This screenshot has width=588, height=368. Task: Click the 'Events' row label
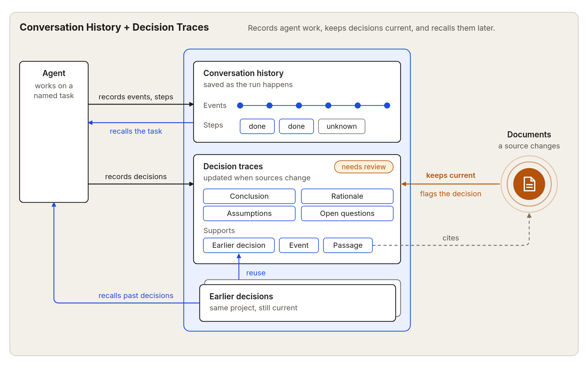pos(215,105)
